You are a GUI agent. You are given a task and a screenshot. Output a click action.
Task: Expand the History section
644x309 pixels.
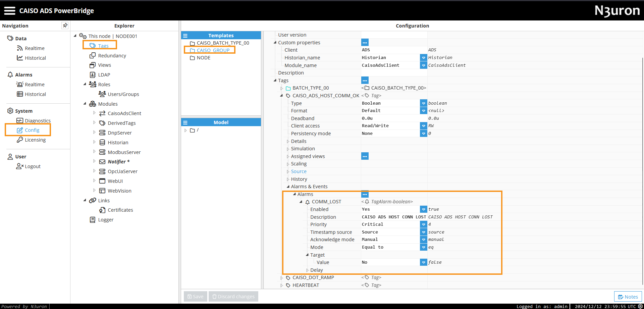(x=288, y=179)
